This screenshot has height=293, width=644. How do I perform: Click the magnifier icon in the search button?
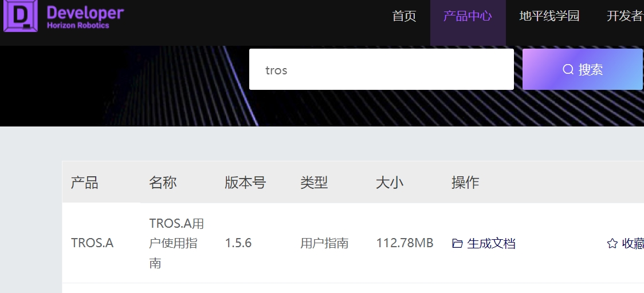tap(568, 70)
